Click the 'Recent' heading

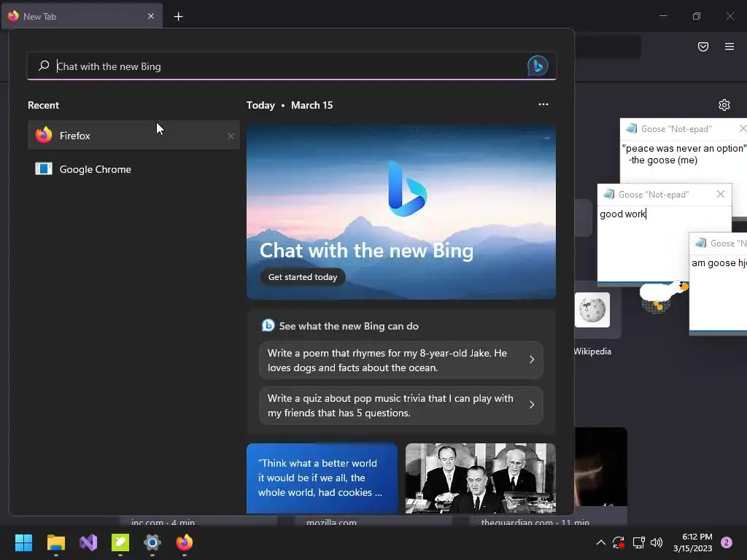(x=43, y=105)
